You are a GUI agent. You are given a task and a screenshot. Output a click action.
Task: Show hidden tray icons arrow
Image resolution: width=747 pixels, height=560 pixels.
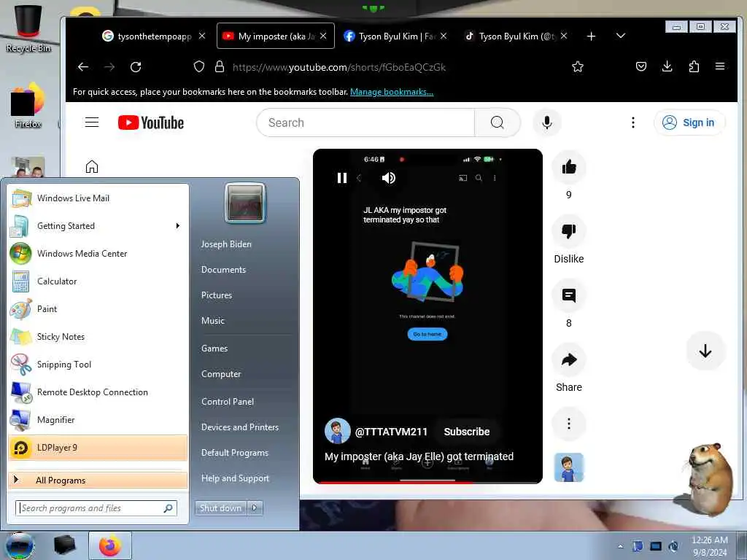pyautogui.click(x=620, y=546)
